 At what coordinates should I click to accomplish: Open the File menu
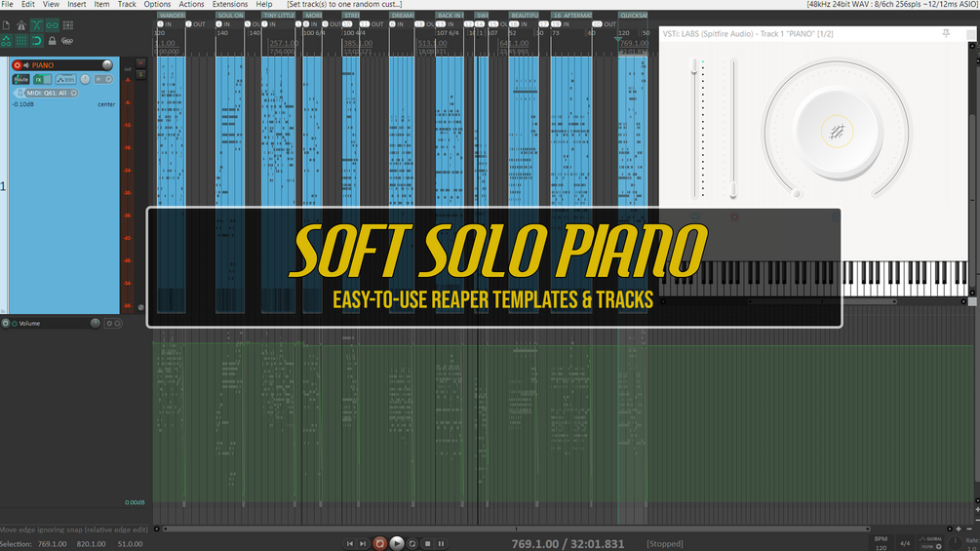click(x=8, y=4)
